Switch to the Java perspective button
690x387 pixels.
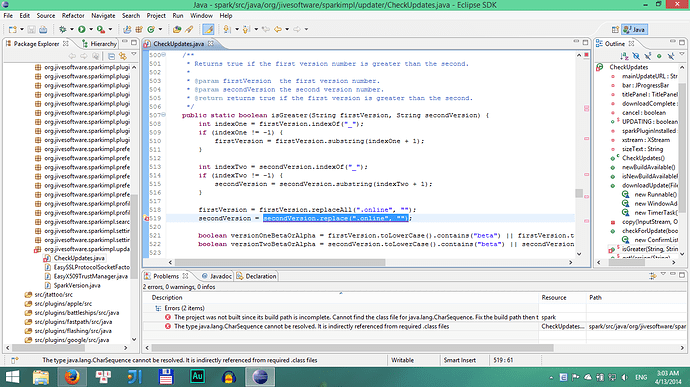click(x=634, y=29)
